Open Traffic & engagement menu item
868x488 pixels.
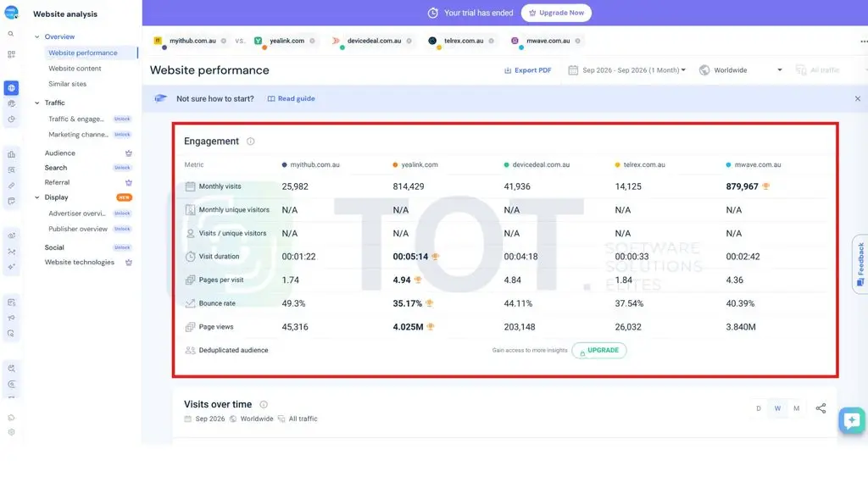click(x=75, y=119)
